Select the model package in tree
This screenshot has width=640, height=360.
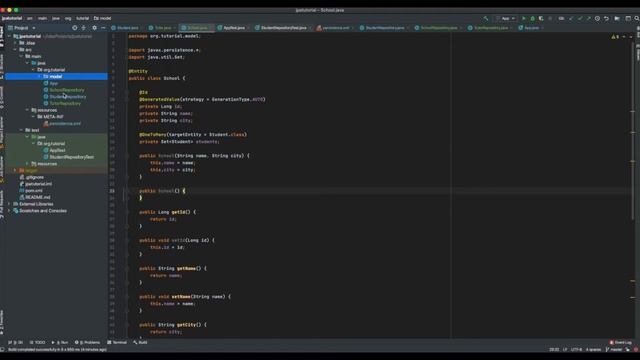click(56, 76)
